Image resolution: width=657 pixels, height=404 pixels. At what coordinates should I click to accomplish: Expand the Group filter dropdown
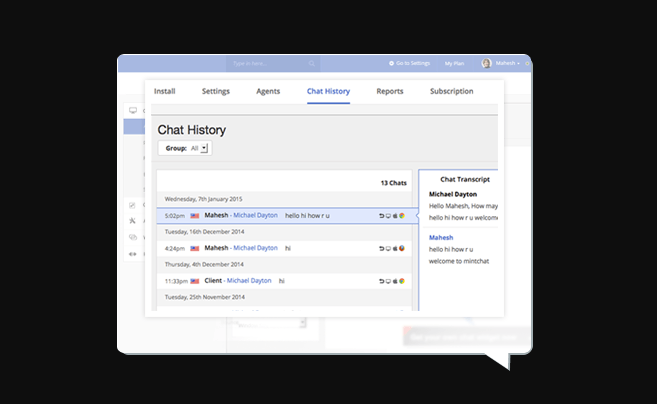(x=204, y=148)
